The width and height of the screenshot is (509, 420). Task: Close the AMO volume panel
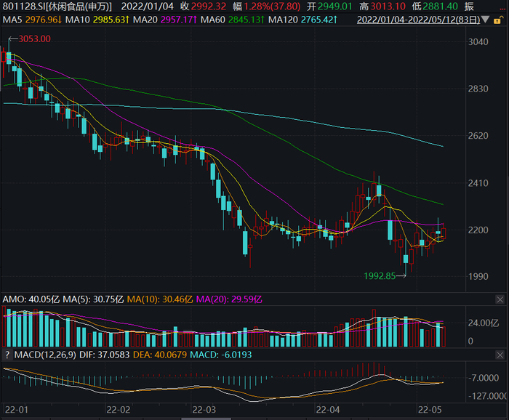coord(500,299)
